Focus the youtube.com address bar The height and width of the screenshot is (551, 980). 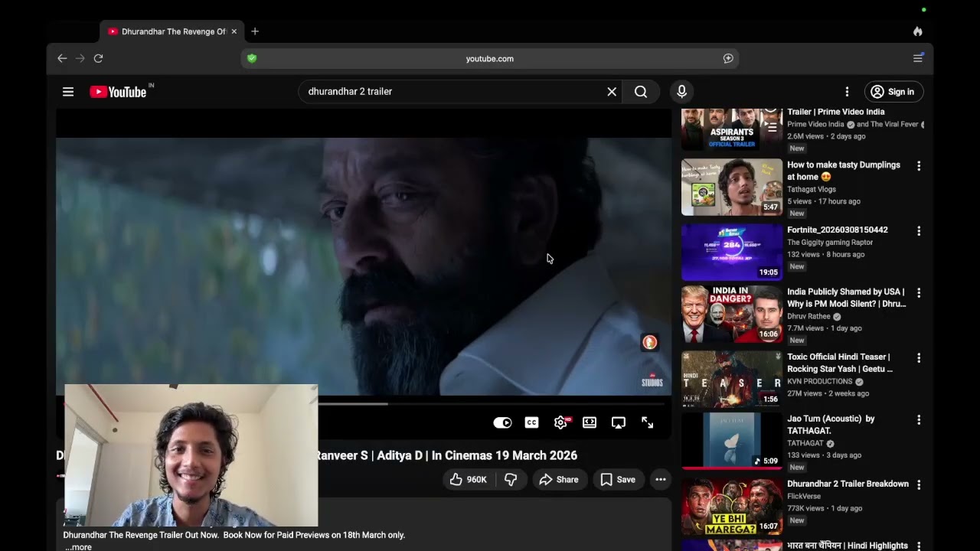click(490, 58)
